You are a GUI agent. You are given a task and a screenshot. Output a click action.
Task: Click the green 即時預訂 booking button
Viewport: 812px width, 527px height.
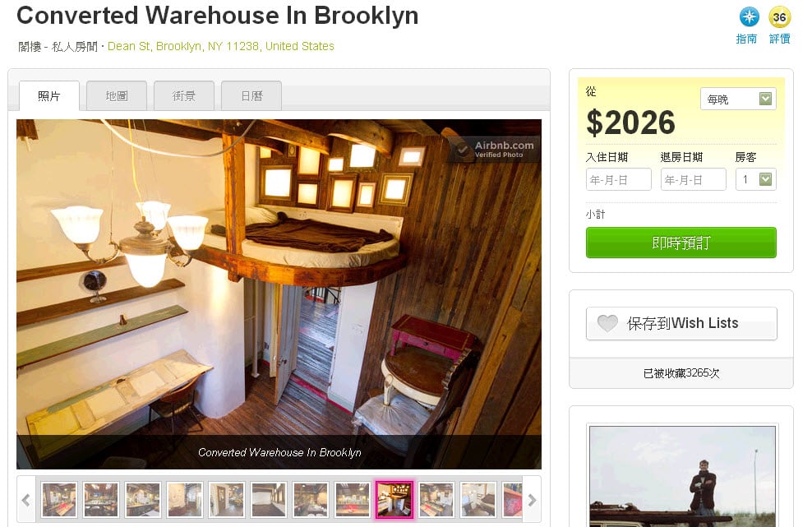pos(681,243)
